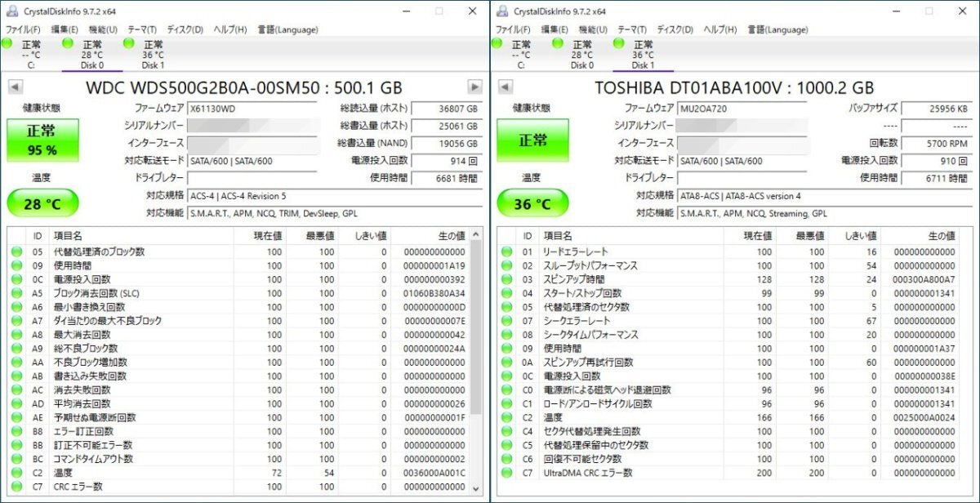Select Disk 1 tab in left window
Screen dimensions: 980x503
click(x=153, y=55)
